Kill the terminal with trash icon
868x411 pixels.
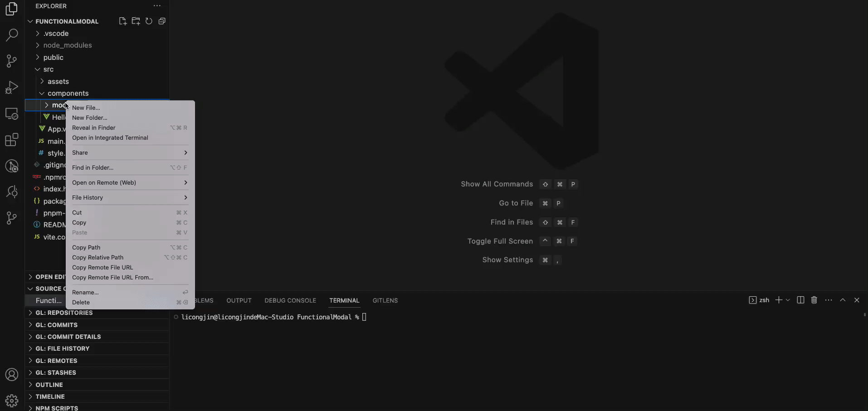coord(814,300)
